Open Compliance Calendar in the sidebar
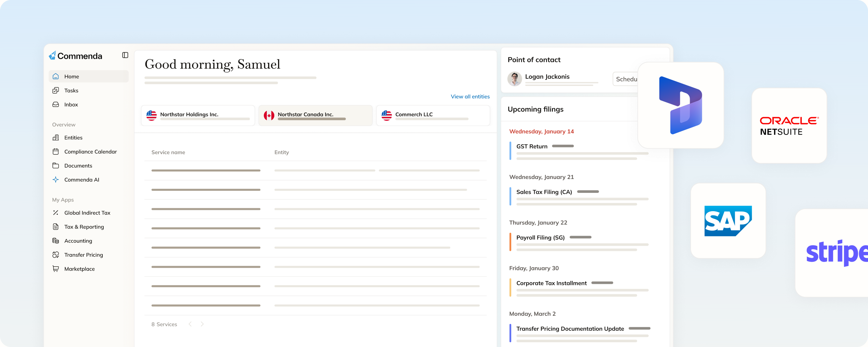Image resolution: width=868 pixels, height=347 pixels. click(88, 151)
